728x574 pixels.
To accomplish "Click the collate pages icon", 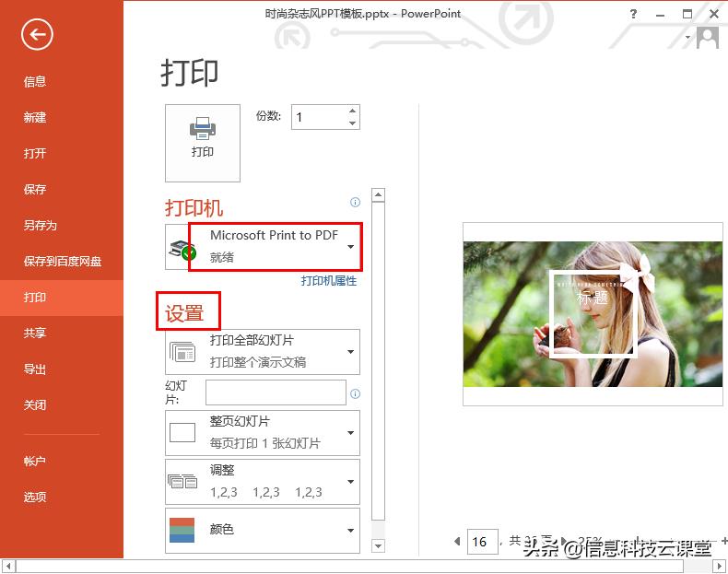I will pyautogui.click(x=182, y=481).
